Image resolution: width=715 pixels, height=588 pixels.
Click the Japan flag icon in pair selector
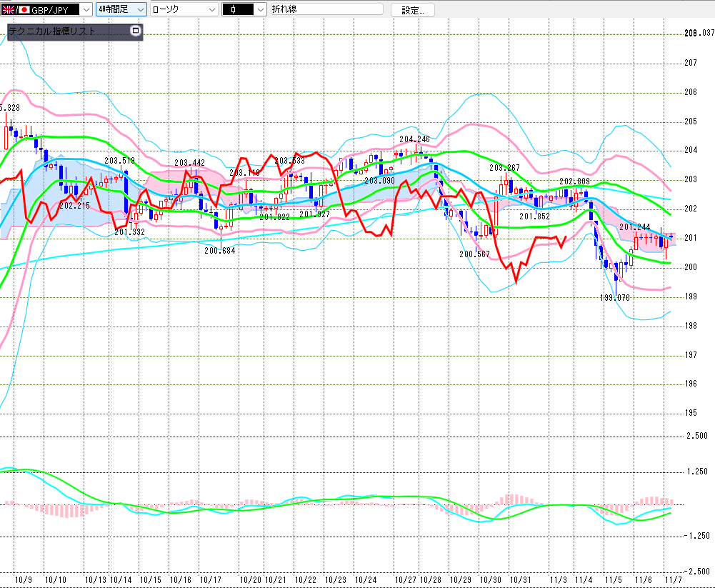coord(24,10)
